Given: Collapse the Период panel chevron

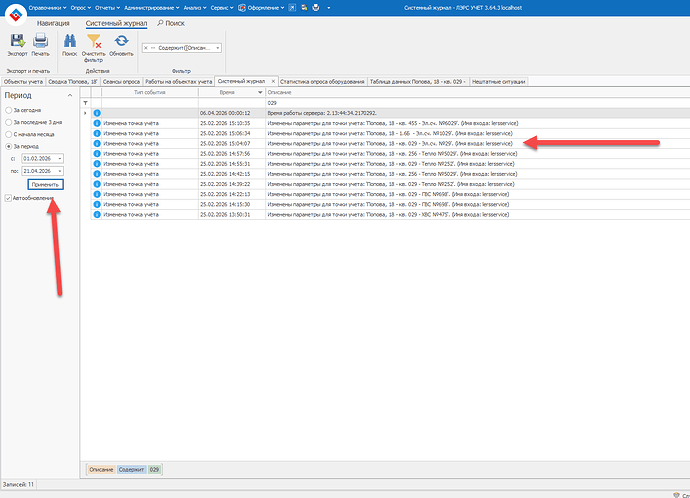Looking at the screenshot, I should click(x=71, y=96).
